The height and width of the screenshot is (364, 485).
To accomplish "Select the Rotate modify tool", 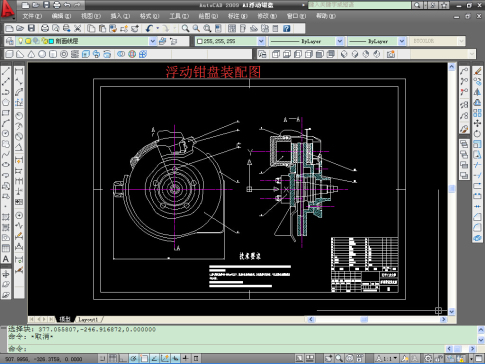I will pos(477,134).
